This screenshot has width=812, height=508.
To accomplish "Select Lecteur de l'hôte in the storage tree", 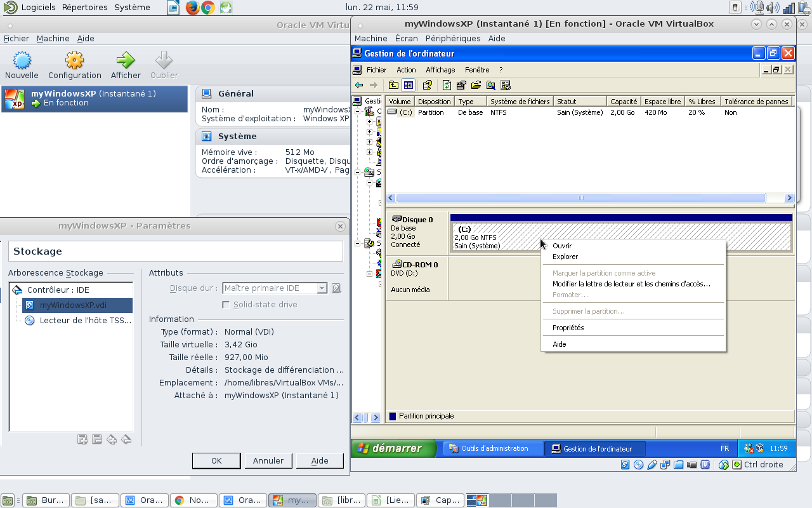I will tap(77, 321).
